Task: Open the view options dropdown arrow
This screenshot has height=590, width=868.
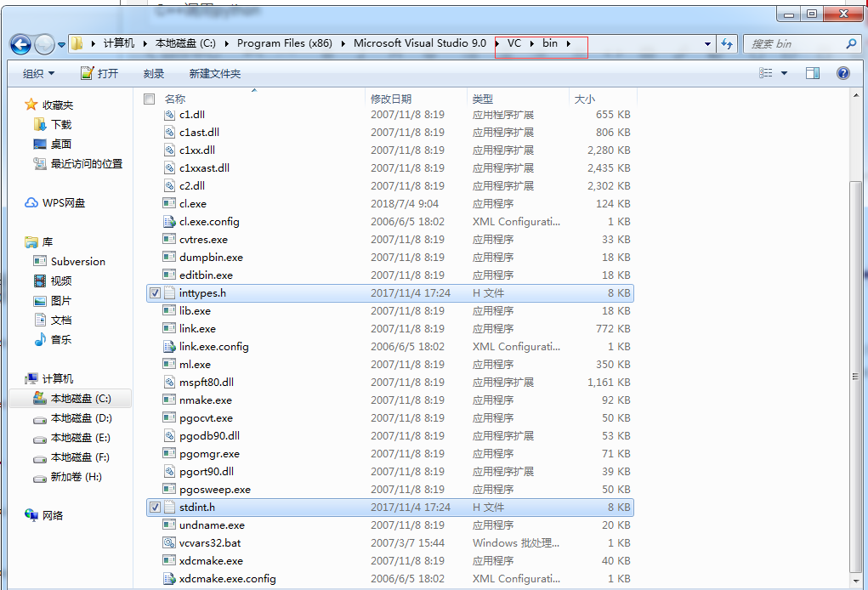Action: click(784, 73)
